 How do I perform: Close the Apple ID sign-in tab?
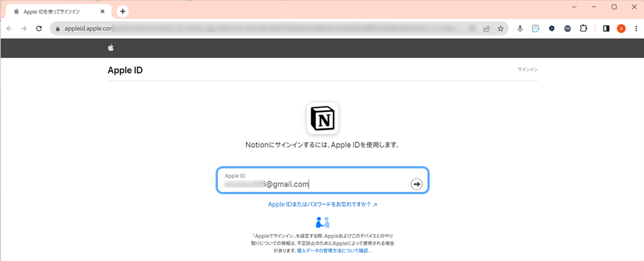[x=102, y=12]
